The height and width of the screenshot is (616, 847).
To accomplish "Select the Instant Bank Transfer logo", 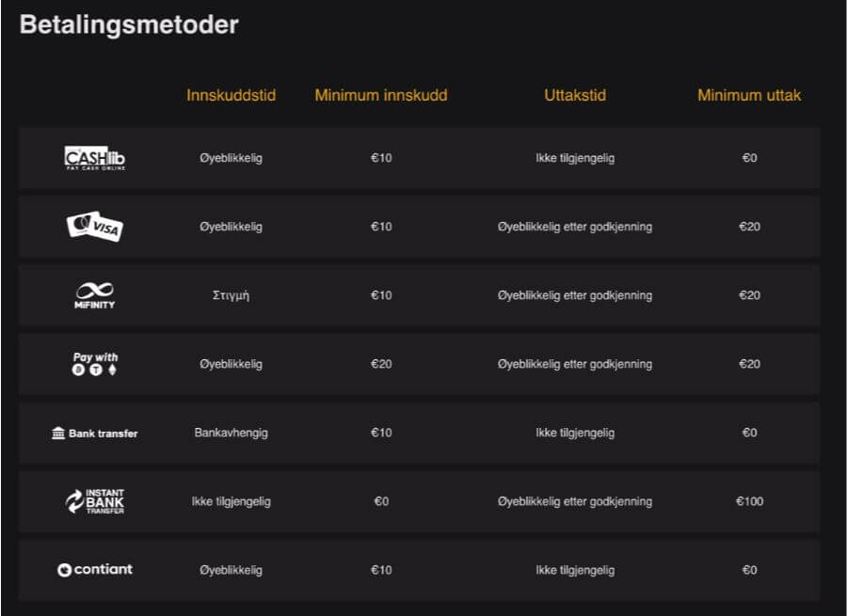I will (x=94, y=501).
